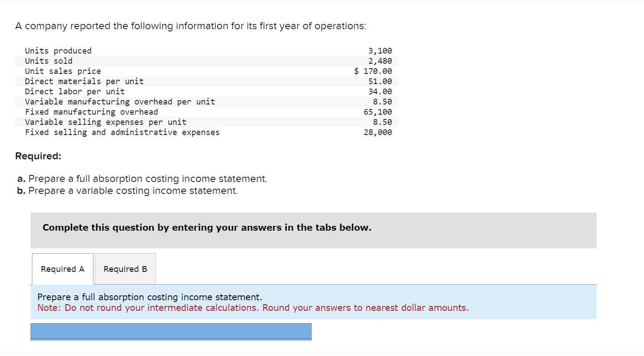Click the Required heading

39,156
